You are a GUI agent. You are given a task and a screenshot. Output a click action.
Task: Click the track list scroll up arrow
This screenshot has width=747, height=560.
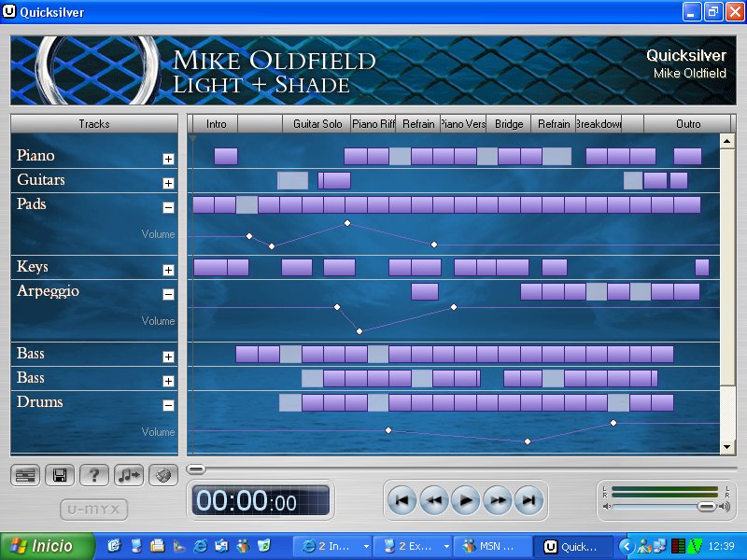coord(727,141)
